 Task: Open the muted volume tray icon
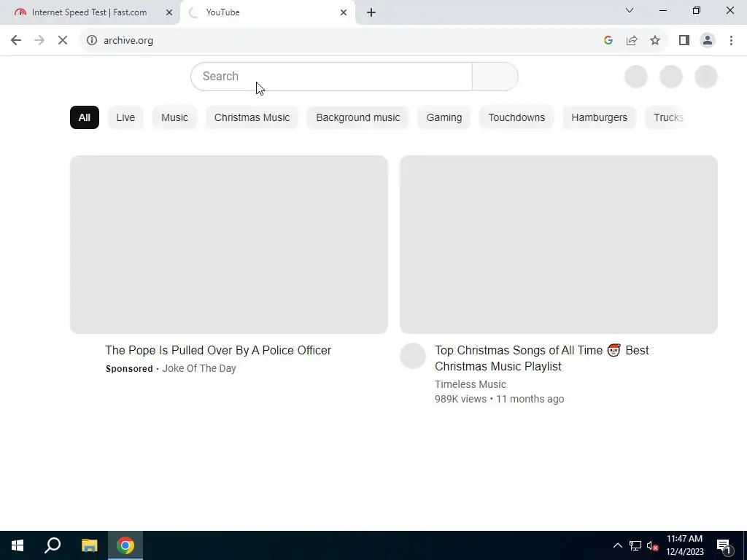click(x=652, y=545)
